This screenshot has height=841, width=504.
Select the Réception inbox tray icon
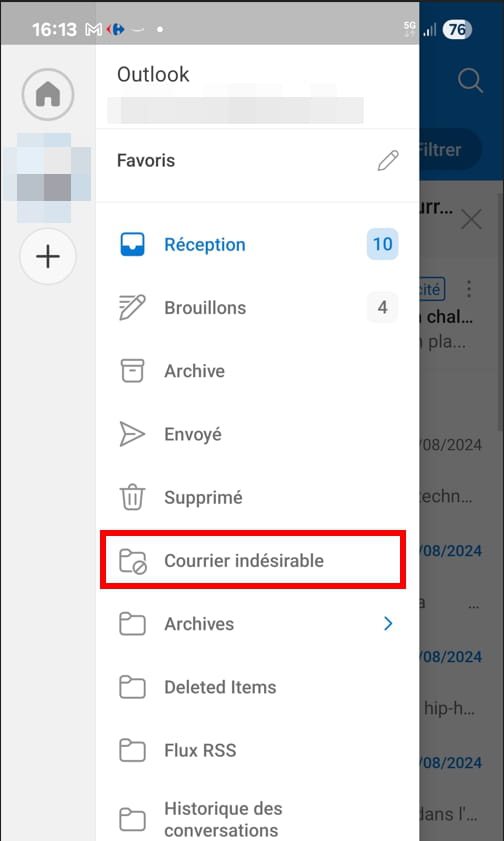click(x=132, y=245)
